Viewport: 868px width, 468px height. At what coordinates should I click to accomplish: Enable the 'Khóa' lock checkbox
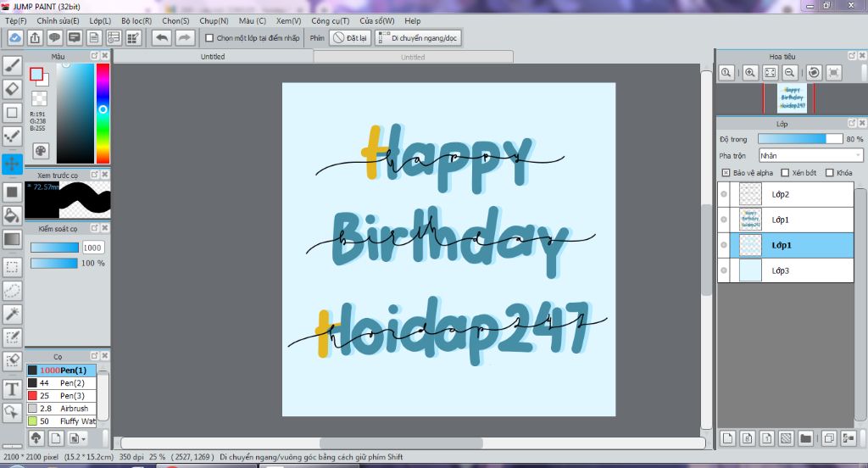pos(829,173)
